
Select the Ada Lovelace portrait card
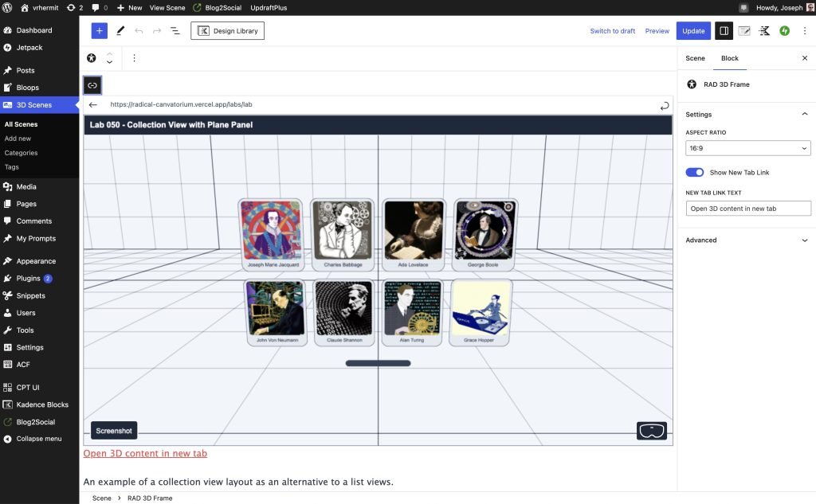click(413, 234)
